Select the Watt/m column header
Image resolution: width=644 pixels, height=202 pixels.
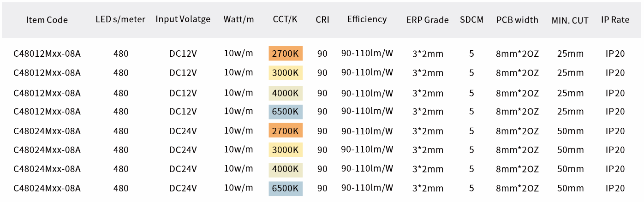[239, 19]
